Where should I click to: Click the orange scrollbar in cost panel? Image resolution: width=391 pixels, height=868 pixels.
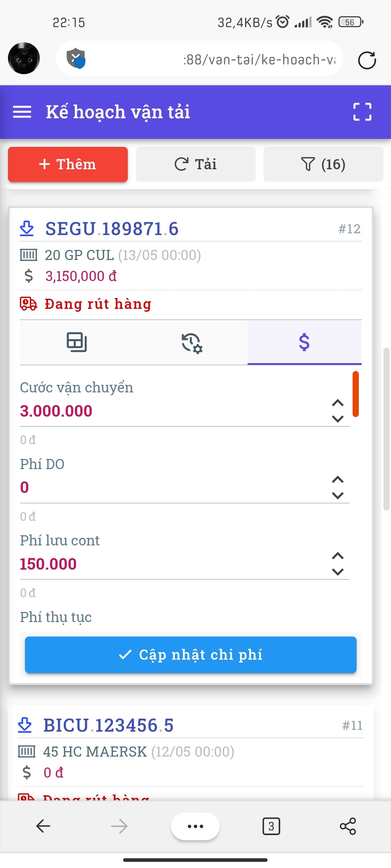pyautogui.click(x=356, y=394)
